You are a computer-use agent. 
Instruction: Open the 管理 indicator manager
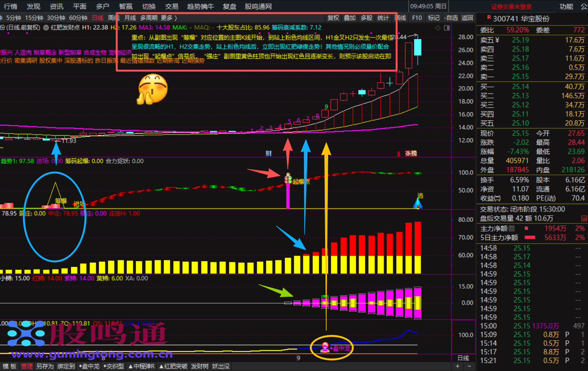point(27,366)
